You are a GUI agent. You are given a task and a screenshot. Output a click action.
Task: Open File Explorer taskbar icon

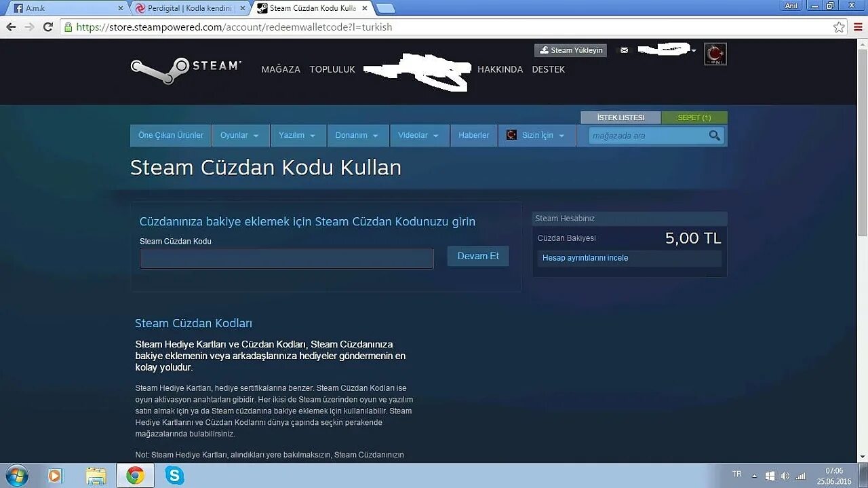pos(96,476)
